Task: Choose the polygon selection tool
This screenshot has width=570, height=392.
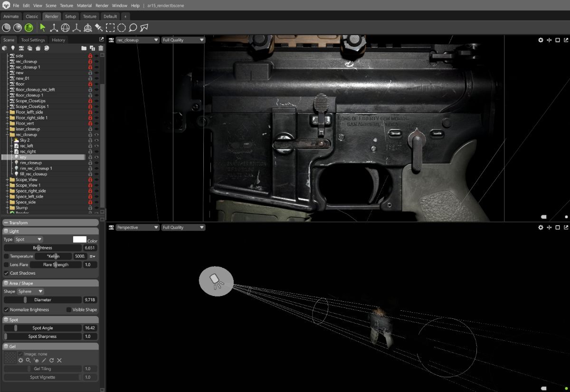Action: coord(144,28)
